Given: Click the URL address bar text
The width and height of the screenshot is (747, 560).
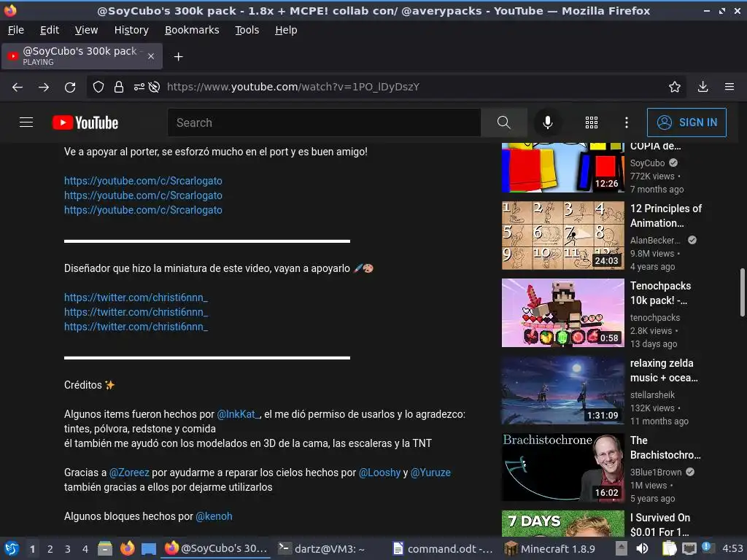Looking at the screenshot, I should [x=293, y=87].
